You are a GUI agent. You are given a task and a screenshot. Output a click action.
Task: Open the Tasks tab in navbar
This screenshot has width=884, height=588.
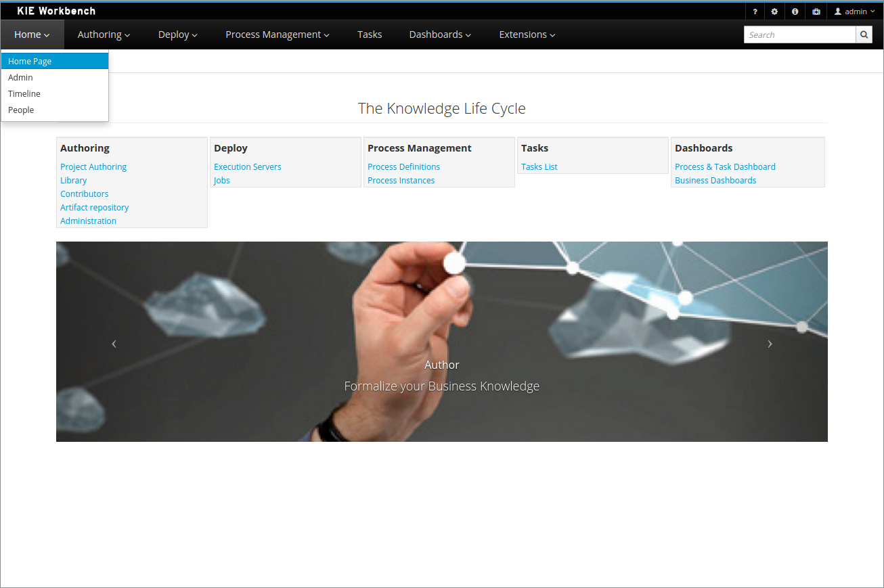pyautogui.click(x=370, y=35)
